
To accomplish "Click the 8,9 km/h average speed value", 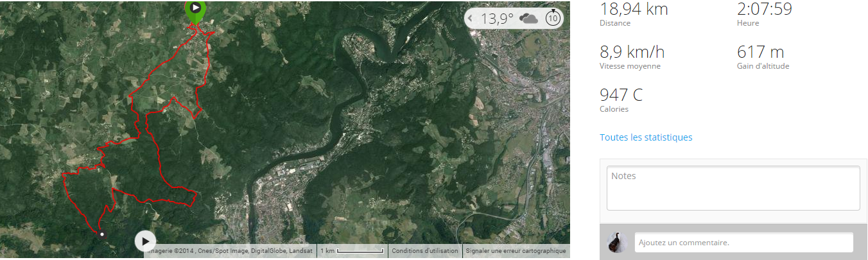I will (x=632, y=52).
